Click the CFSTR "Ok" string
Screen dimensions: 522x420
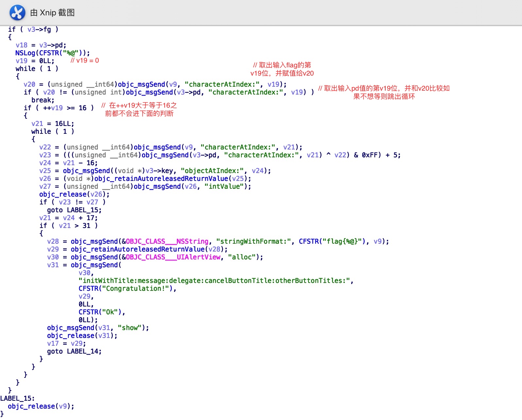tap(102, 312)
